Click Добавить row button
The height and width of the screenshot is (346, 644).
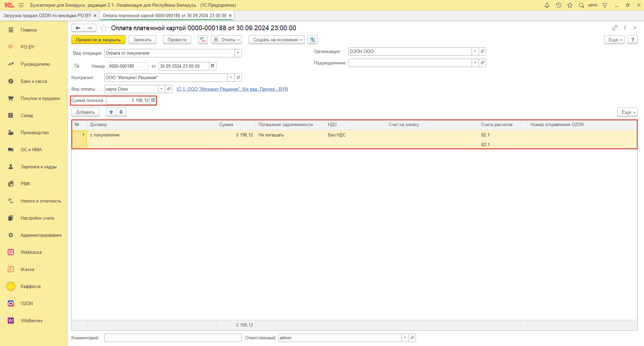86,112
